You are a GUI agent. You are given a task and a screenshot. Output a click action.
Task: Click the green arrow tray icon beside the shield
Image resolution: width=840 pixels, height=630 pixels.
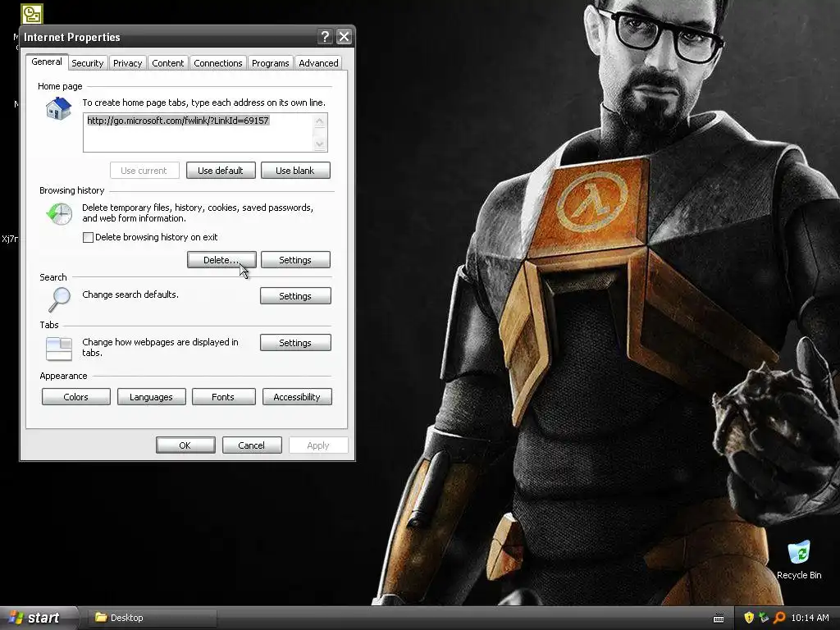(764, 618)
